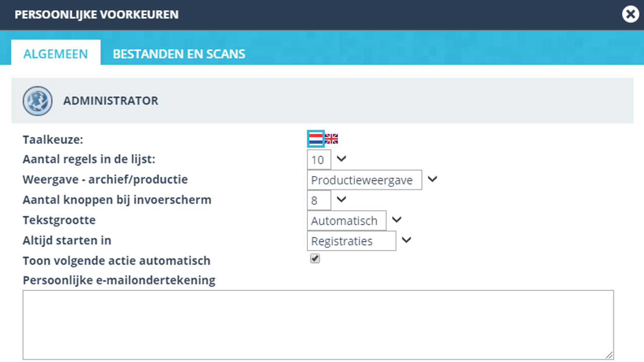Select the 'Productieweergave' value field

(364, 179)
